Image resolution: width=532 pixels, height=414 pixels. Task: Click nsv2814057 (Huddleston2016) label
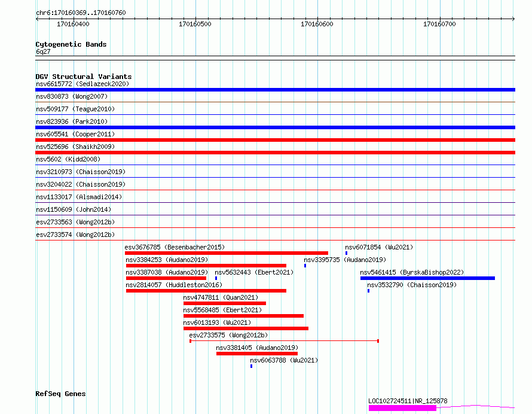pos(174,285)
